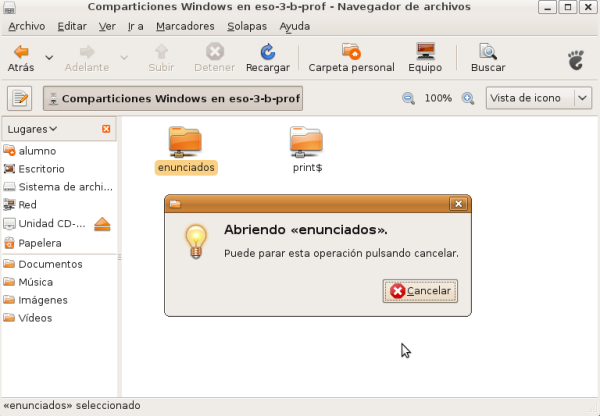Open the Atrás history dropdown arrow

[49, 57]
